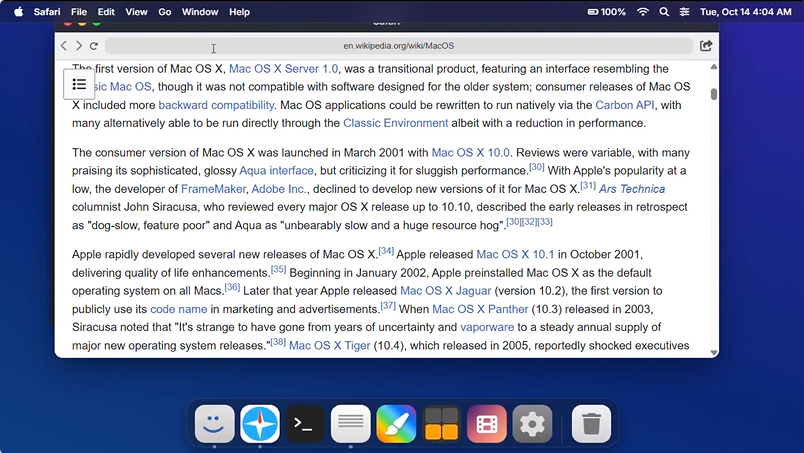The width and height of the screenshot is (804, 453).
Task: Open the Aqua interface link
Action: [x=276, y=170]
